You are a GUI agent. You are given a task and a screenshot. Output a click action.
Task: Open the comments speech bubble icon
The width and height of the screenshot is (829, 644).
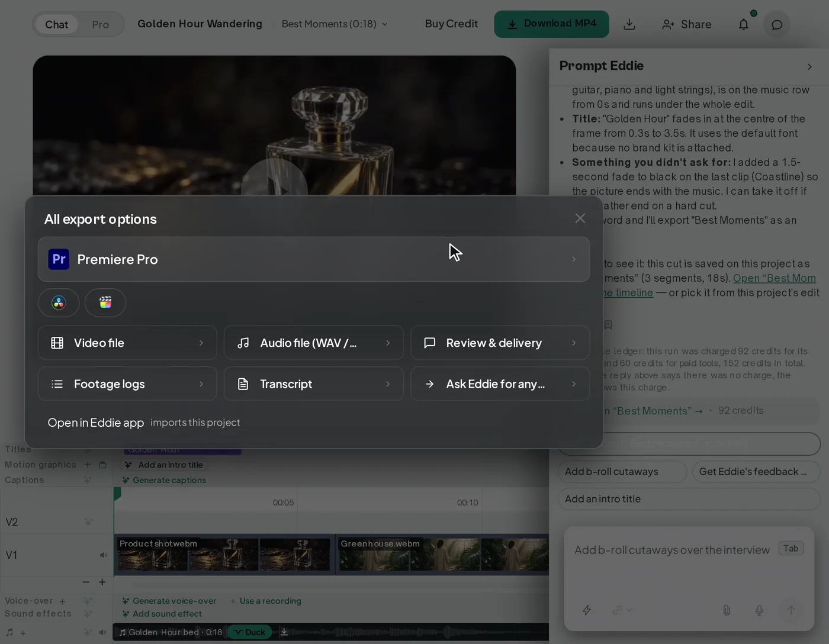777,25
